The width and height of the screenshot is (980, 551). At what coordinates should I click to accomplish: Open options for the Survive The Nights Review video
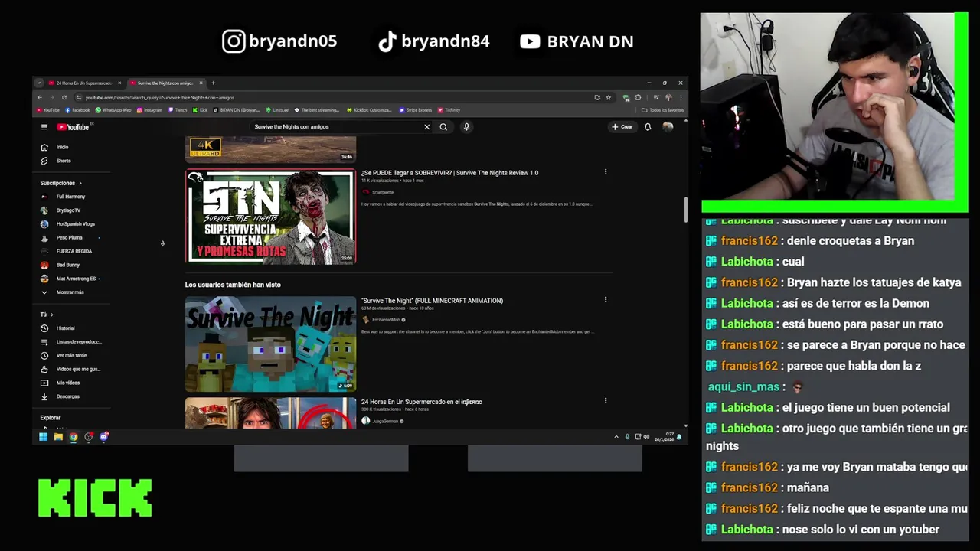click(606, 172)
